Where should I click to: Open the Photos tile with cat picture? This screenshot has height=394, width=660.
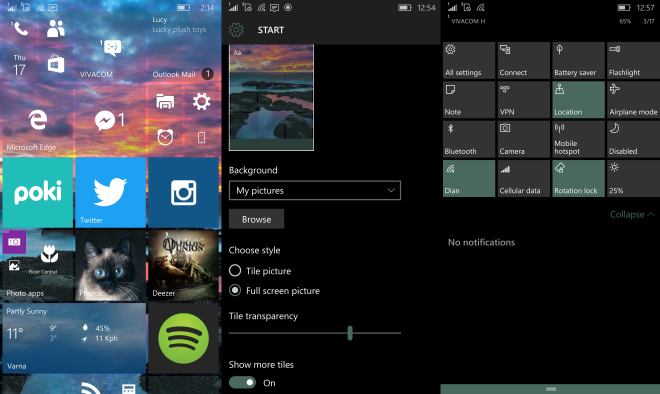click(110, 265)
